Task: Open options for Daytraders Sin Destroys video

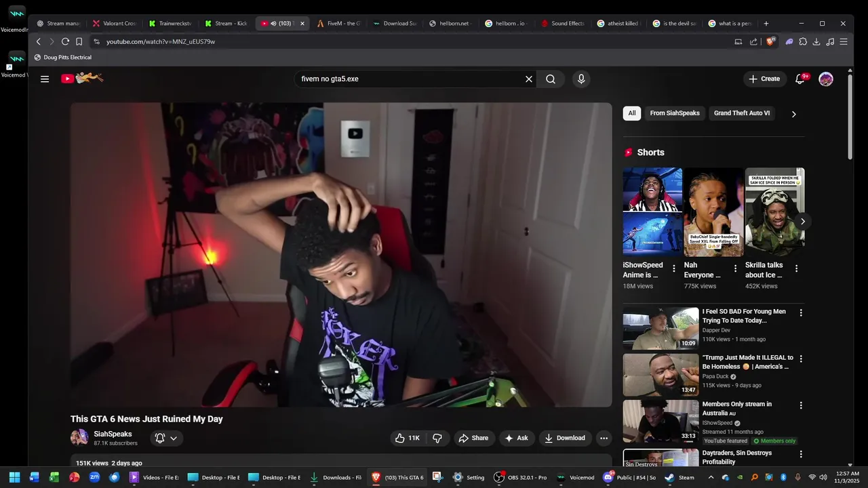Action: 801,454
